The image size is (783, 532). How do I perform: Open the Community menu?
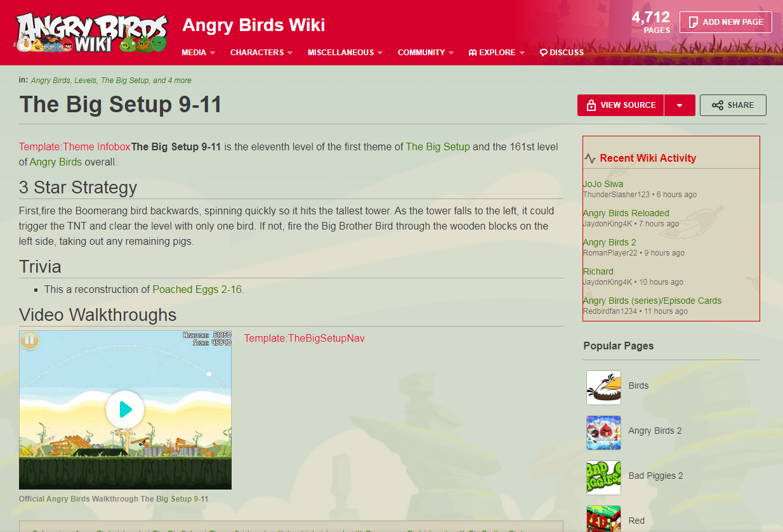426,53
